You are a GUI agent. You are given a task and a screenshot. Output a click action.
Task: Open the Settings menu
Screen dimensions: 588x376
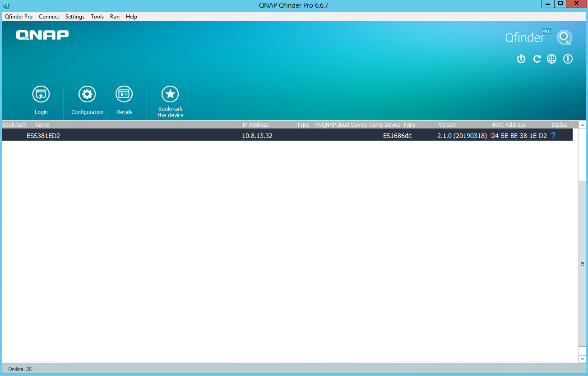click(x=75, y=17)
